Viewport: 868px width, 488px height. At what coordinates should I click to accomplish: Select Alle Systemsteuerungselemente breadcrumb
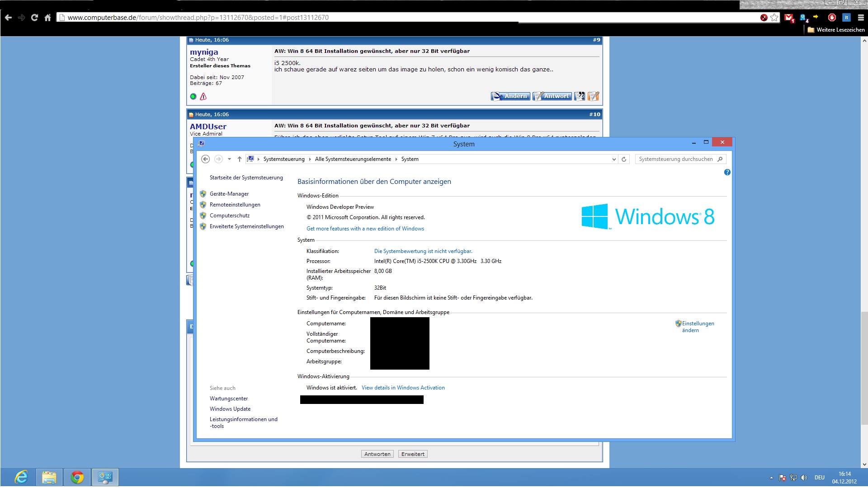point(353,159)
